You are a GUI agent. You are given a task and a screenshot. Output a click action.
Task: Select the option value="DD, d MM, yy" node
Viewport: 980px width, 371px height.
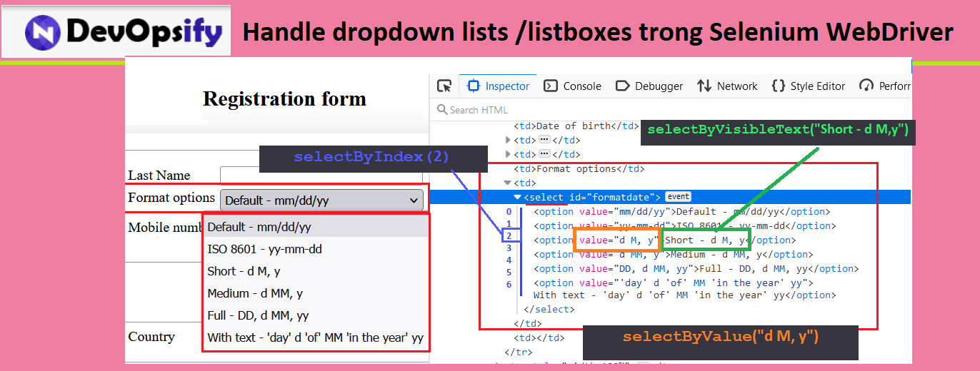(696, 269)
